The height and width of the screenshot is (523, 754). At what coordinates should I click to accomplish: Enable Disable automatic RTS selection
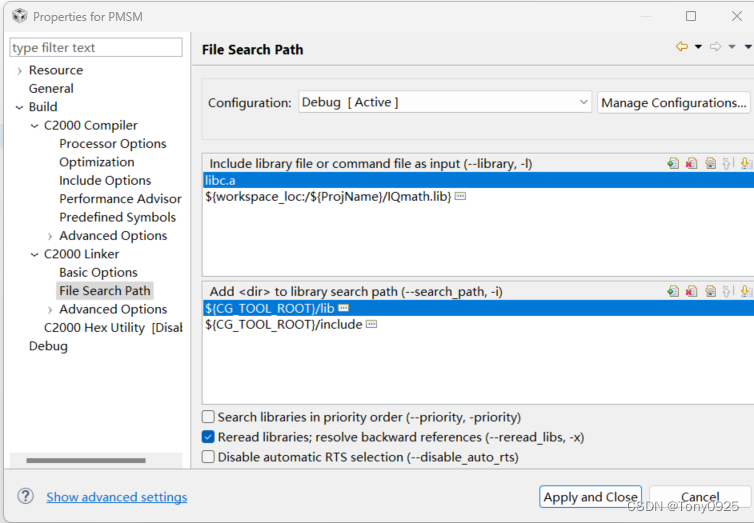tap(208, 457)
